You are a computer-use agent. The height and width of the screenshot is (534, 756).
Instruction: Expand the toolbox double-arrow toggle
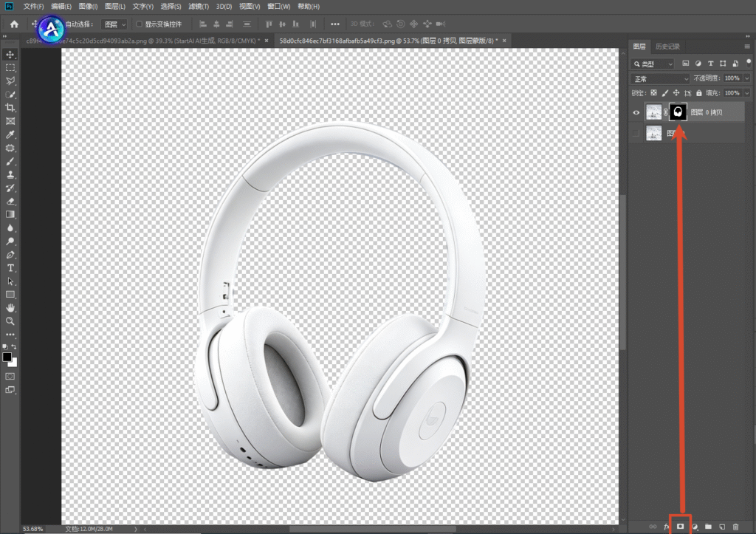(x=5, y=36)
